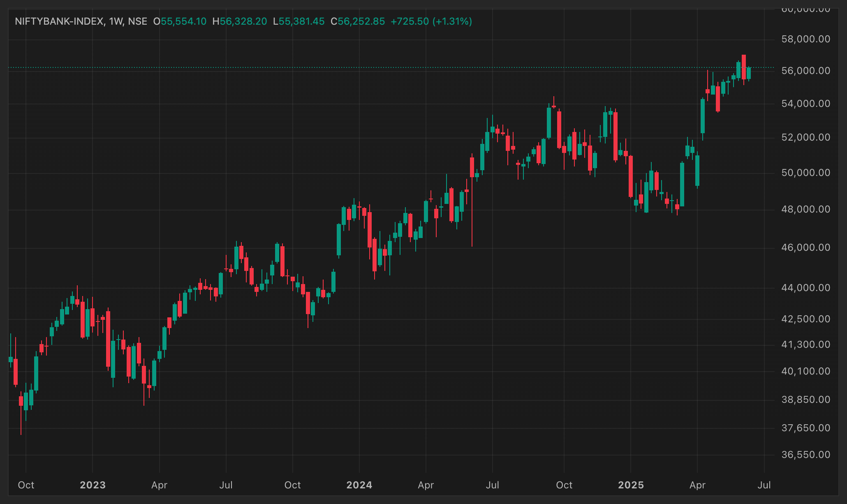847x504 pixels.
Task: Click the latest green weekly candle
Action: point(749,73)
